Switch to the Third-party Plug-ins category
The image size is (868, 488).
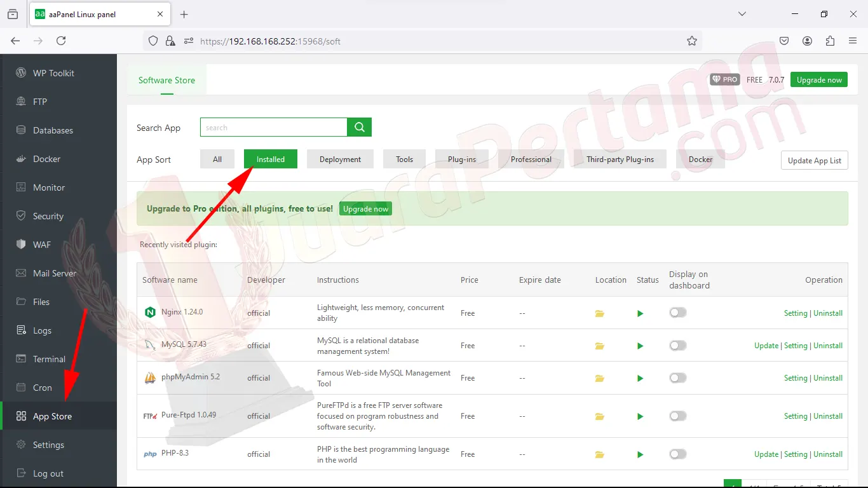[619, 159]
